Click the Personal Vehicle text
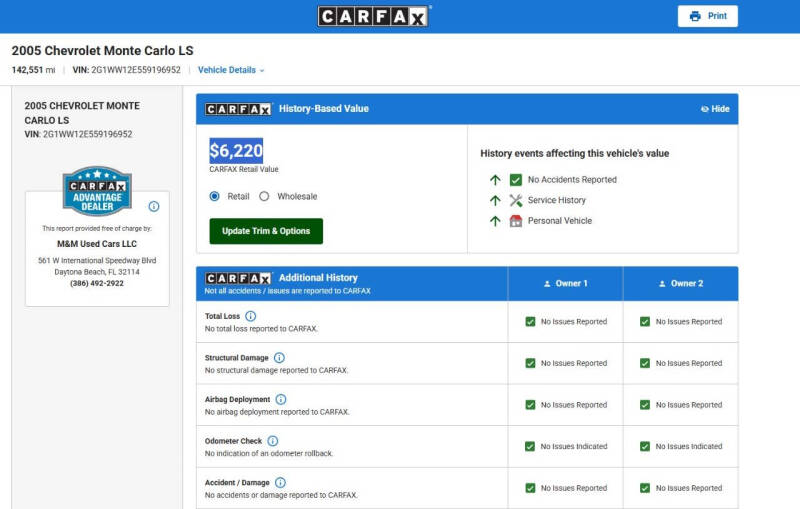 tap(560, 221)
